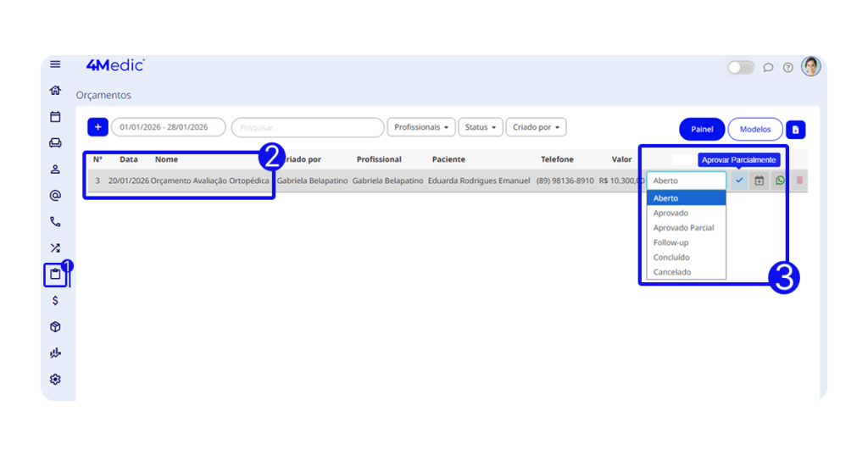Screen dimensions: 868x456
Task: Choose Cancelado in the status list
Action: 672,272
